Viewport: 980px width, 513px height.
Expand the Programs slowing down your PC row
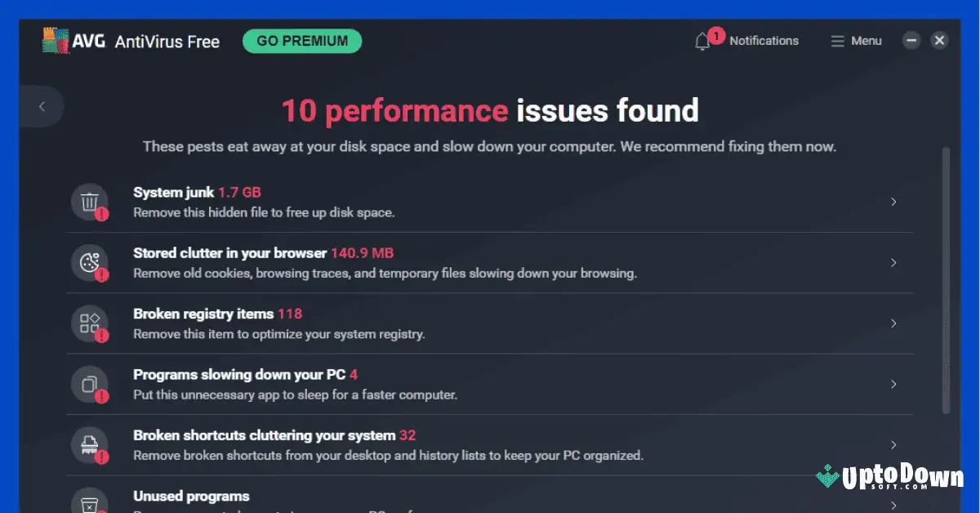click(x=893, y=384)
